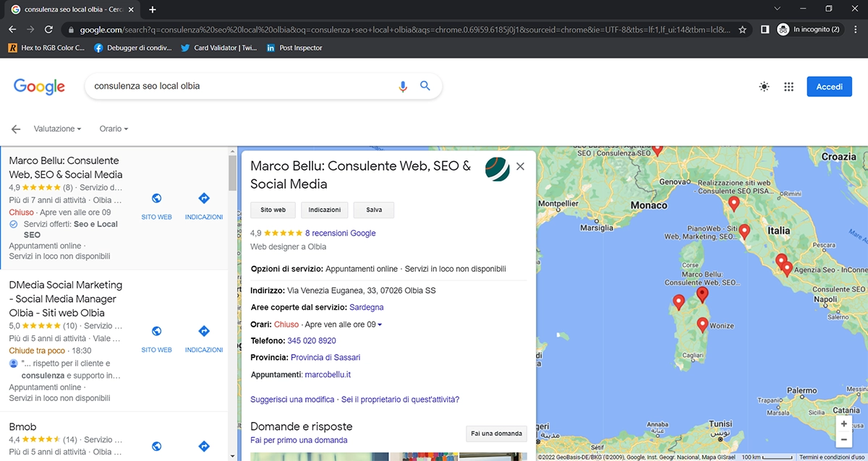This screenshot has height=461, width=868.
Task: Click the address bar URL
Action: coord(405,30)
